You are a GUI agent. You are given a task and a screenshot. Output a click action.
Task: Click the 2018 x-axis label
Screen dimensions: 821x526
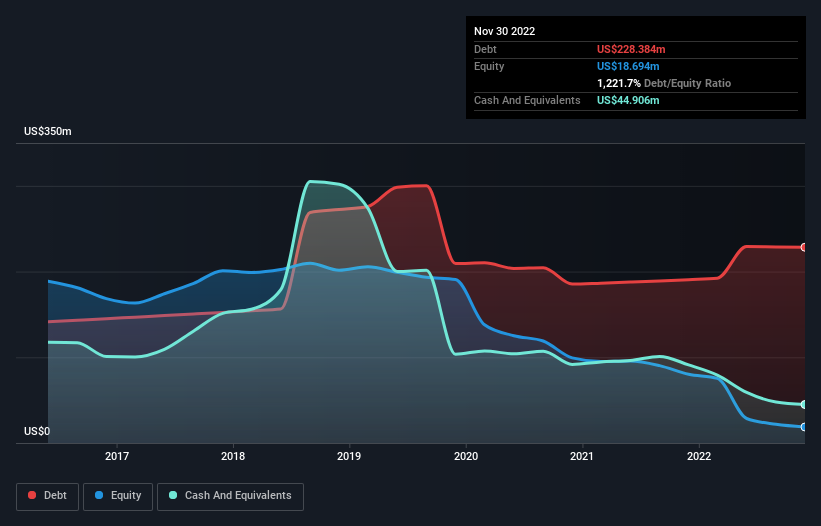[x=233, y=456]
